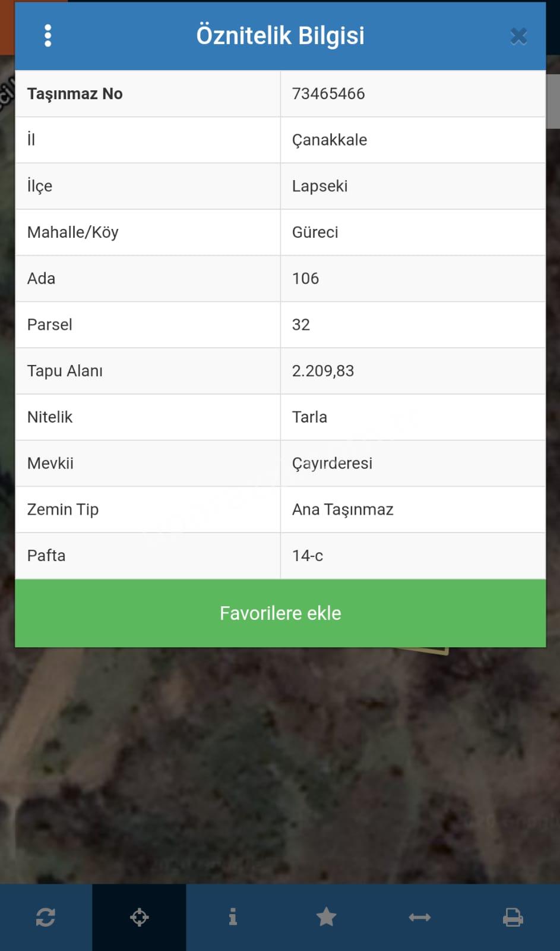The width and height of the screenshot is (560, 951).
Task: Tap the printer icon
Action: point(513,917)
